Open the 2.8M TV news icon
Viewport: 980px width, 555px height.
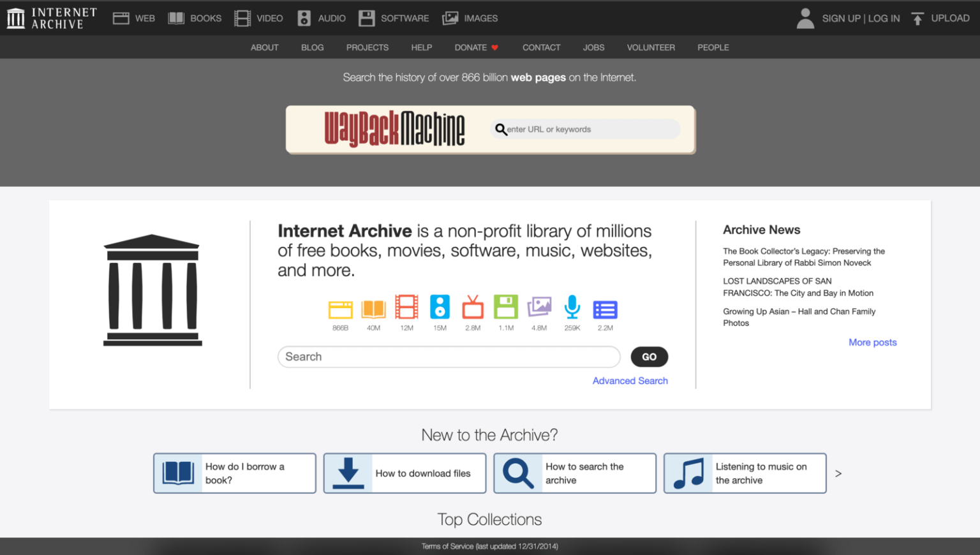(x=473, y=309)
